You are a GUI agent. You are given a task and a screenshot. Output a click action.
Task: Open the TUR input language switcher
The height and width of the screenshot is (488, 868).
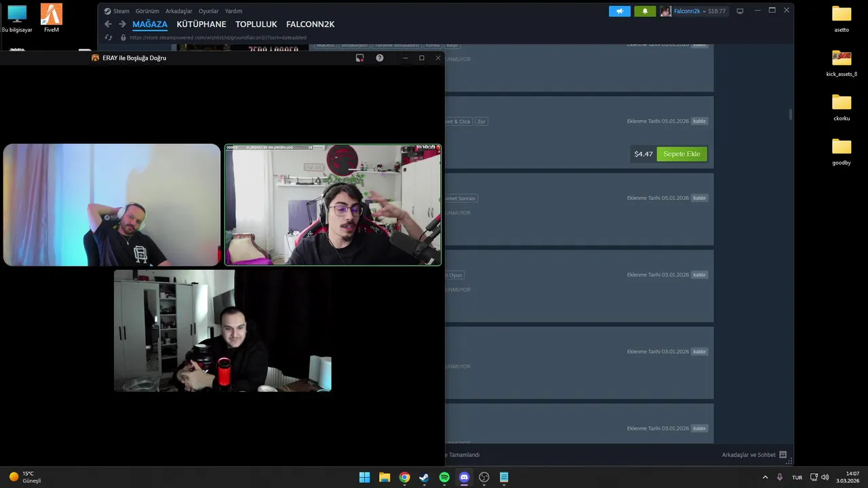[x=797, y=477]
